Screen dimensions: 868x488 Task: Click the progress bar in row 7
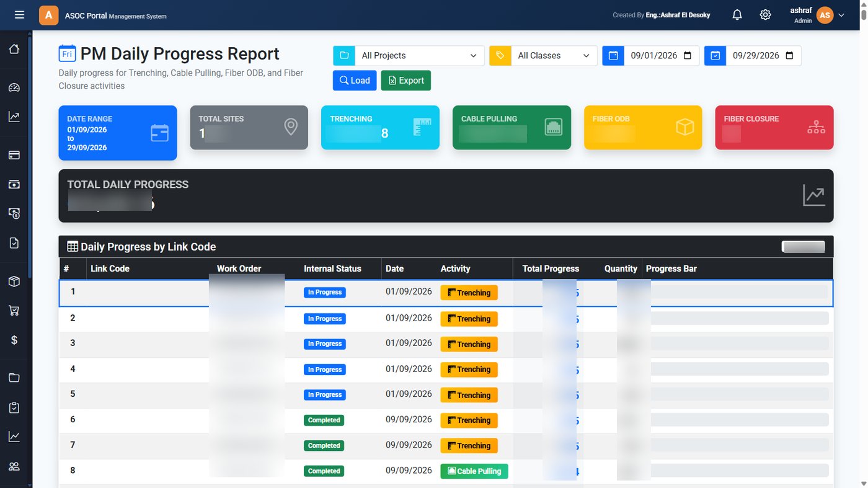pyautogui.click(x=737, y=445)
